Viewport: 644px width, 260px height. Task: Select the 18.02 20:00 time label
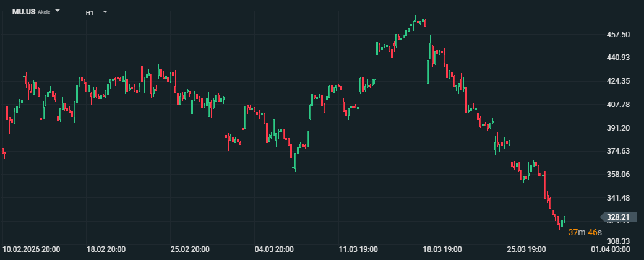(x=106, y=249)
